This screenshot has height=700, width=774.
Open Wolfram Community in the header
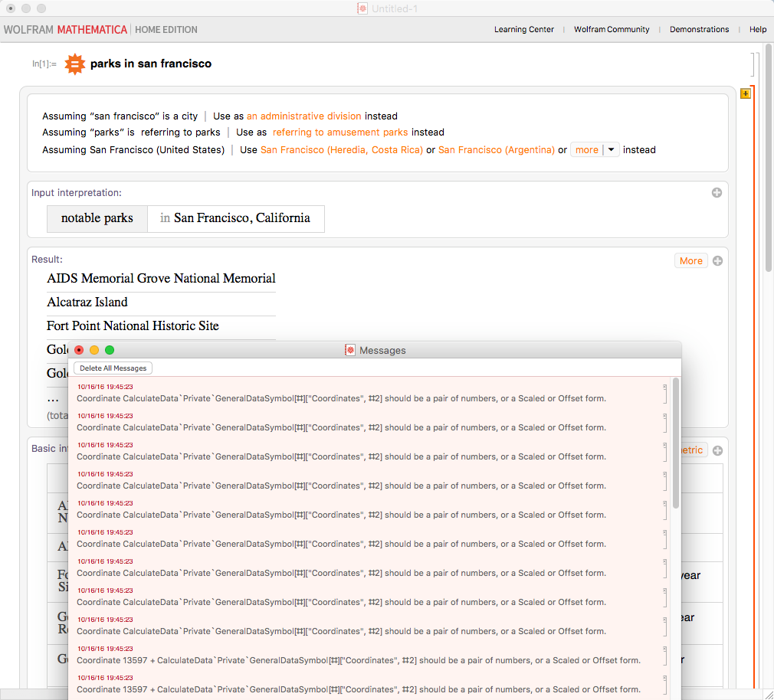tap(612, 30)
